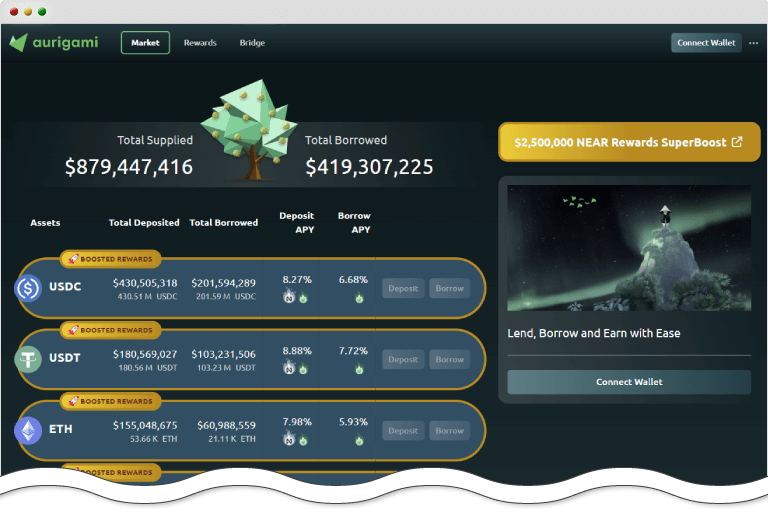
Task: Click the 6.68% USDC borrow APY
Action: [353, 279]
